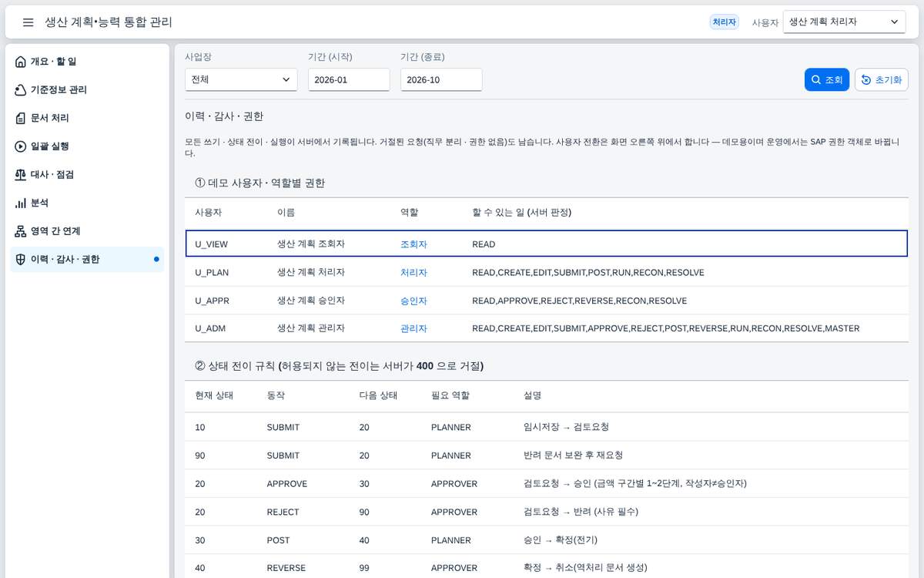This screenshot has width=924, height=578.
Task: Open the 분석 menu item
Action: (87, 203)
